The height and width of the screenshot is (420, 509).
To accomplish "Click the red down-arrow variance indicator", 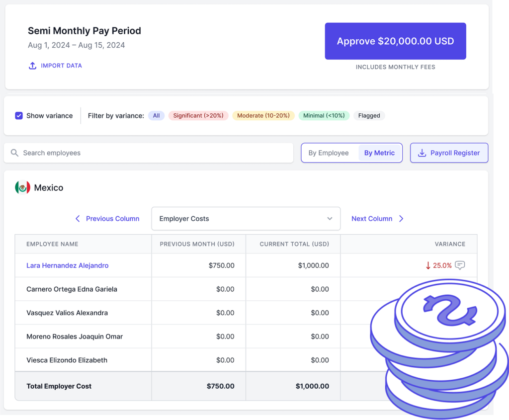I will pyautogui.click(x=428, y=265).
